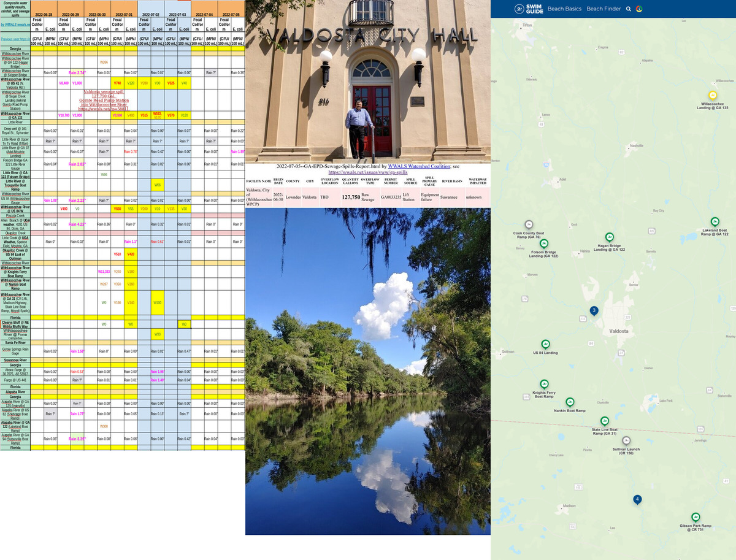Screen dimensions: 736x560
Task: Follow the WWALS Watershed Coalition link
Action: point(418,166)
